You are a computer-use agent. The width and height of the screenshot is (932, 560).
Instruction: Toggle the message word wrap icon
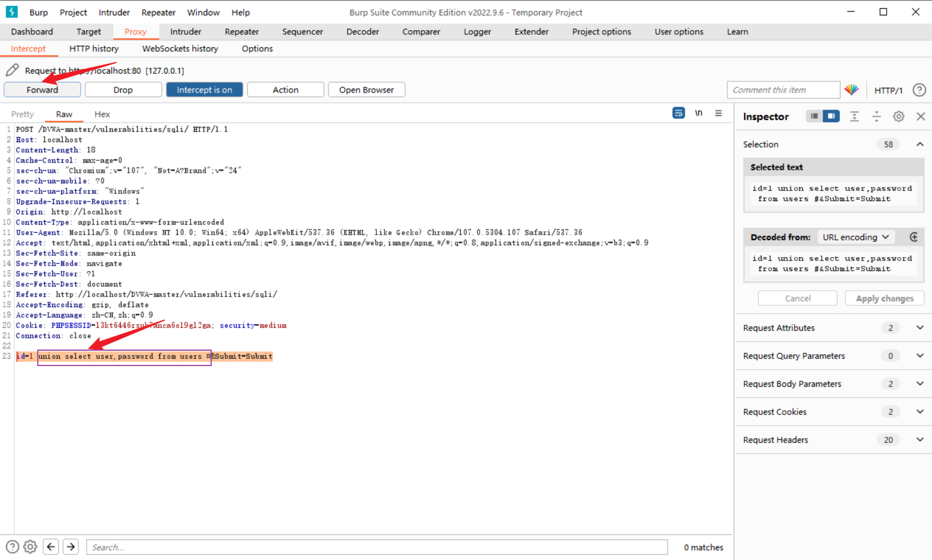678,113
